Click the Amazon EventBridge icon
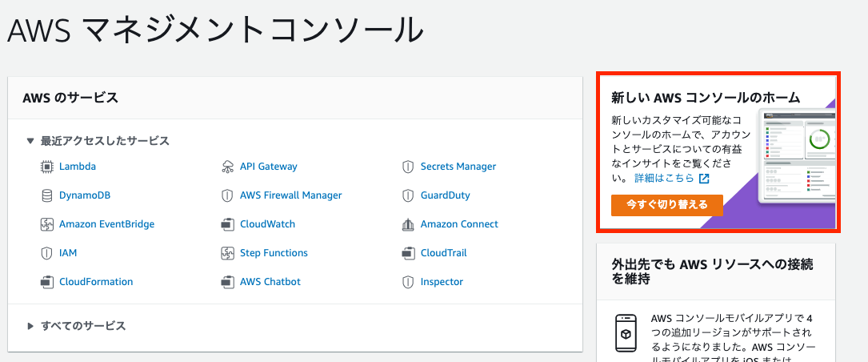The width and height of the screenshot is (868, 362). click(x=47, y=224)
